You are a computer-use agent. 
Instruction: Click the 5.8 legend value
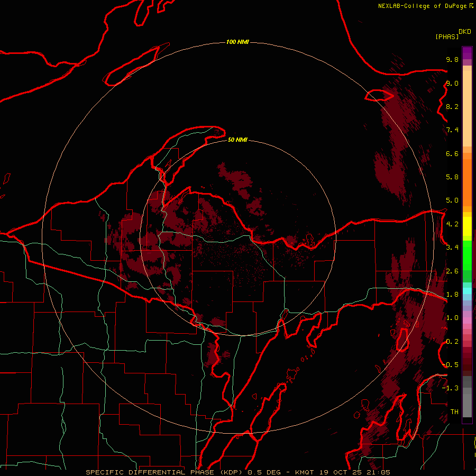click(x=452, y=177)
